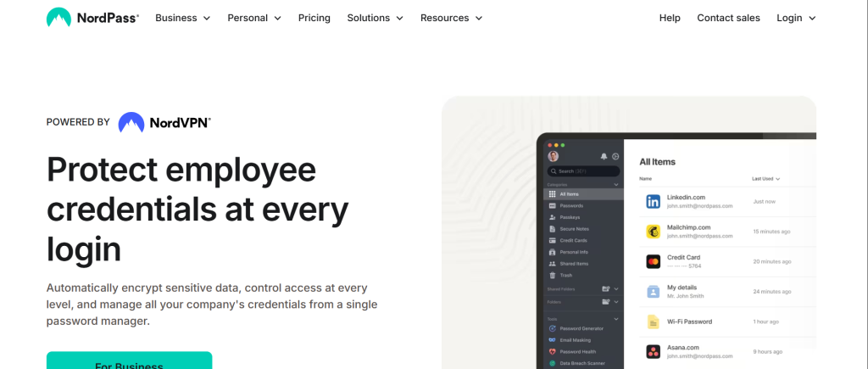Open the Resources dropdown menu
The image size is (868, 369).
click(x=451, y=18)
